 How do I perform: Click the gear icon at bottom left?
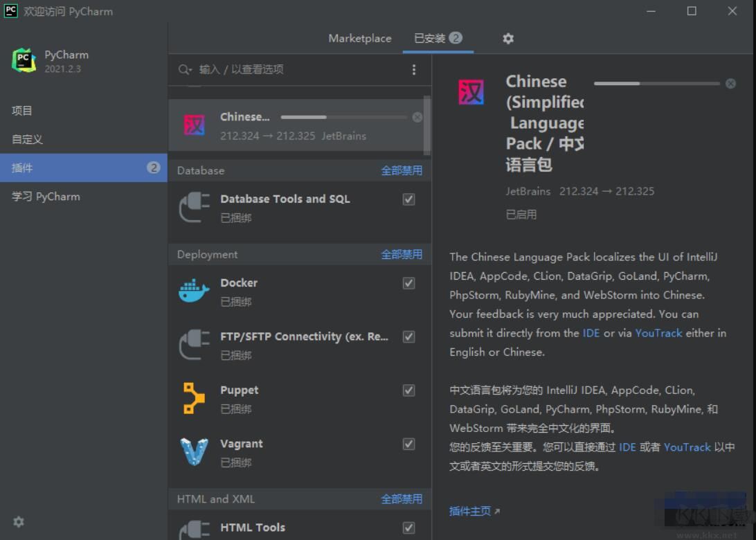pos(18,521)
